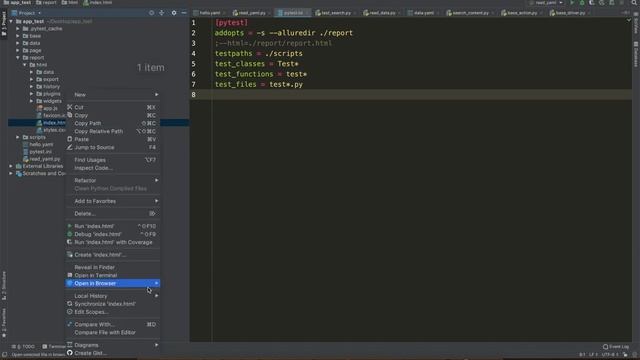Choose New in the context menu
The width and height of the screenshot is (640, 360).
pos(113,95)
